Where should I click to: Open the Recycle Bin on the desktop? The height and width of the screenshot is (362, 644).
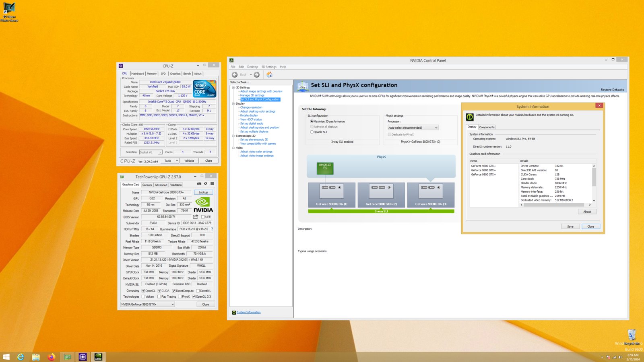632,337
